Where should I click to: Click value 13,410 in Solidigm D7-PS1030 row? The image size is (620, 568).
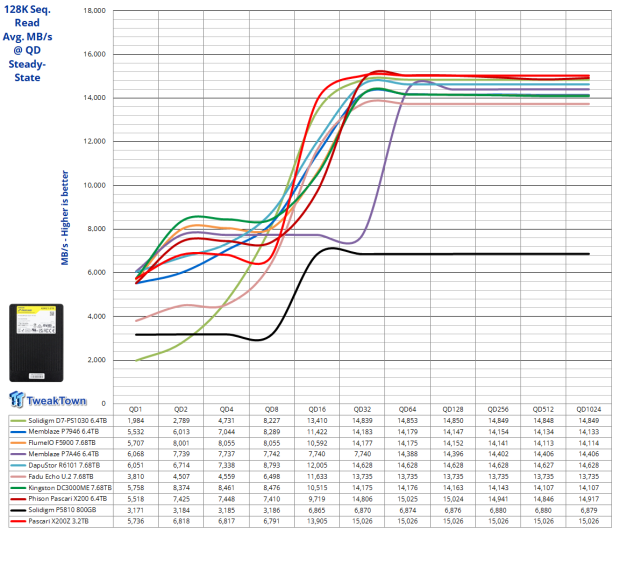click(317, 421)
